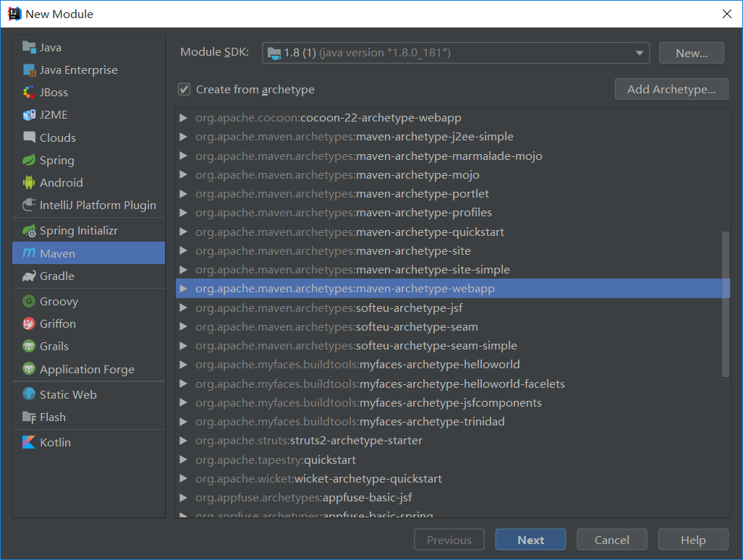The height and width of the screenshot is (560, 743).
Task: Click the Groovy G icon
Action: [x=29, y=301]
